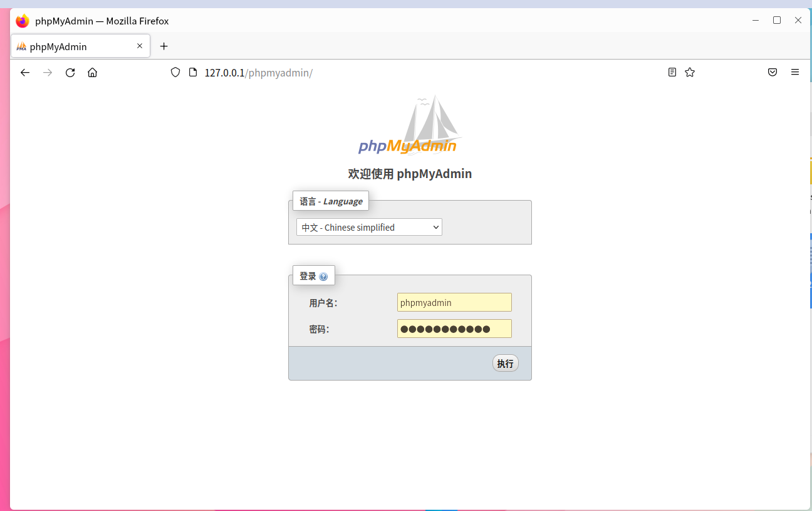The image size is (812, 511).
Task: Open a new tab with plus button
Action: coord(164,46)
